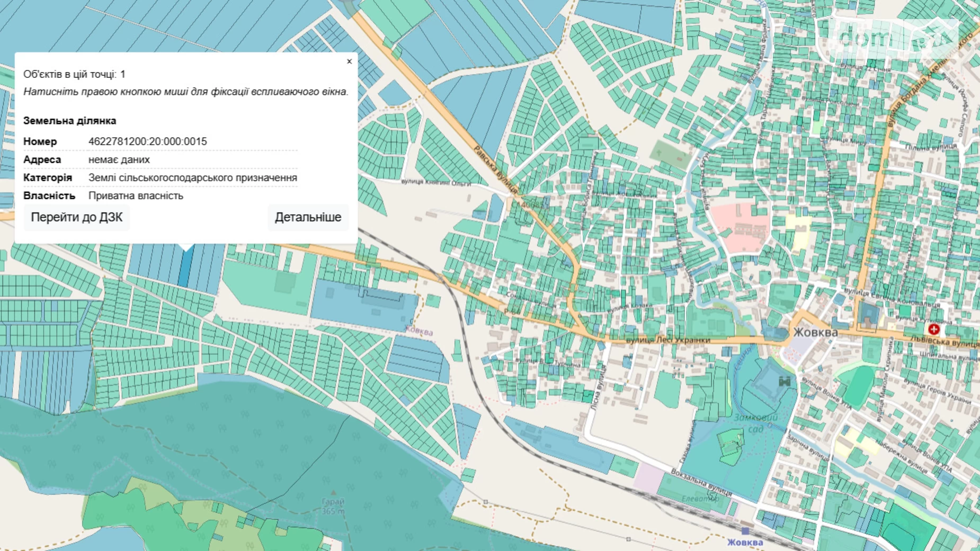Click 'Об'єктів в цій точці: 1' text

74,74
